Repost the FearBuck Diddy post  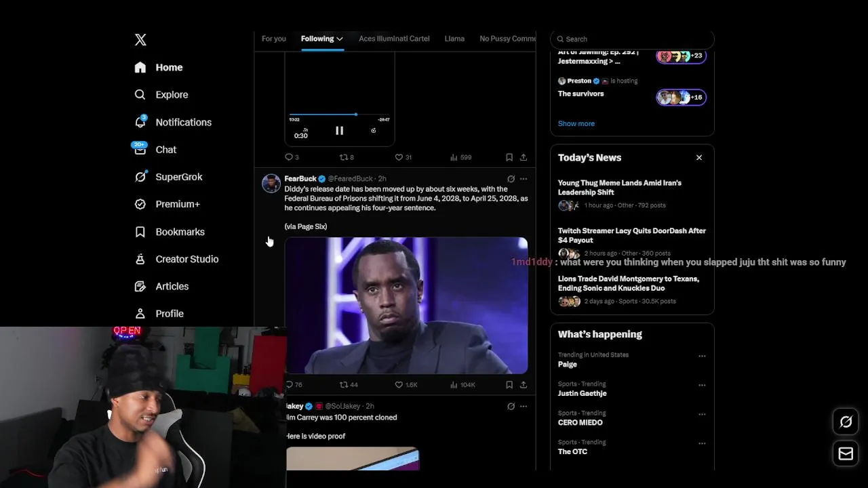coord(349,384)
